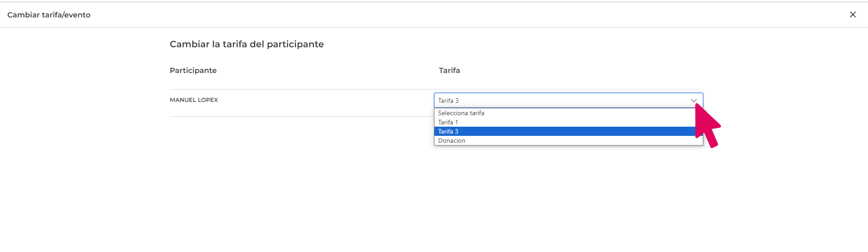The height and width of the screenshot is (252, 868).
Task: Click the chevron arrow of Tarifa combo box
Action: click(693, 101)
